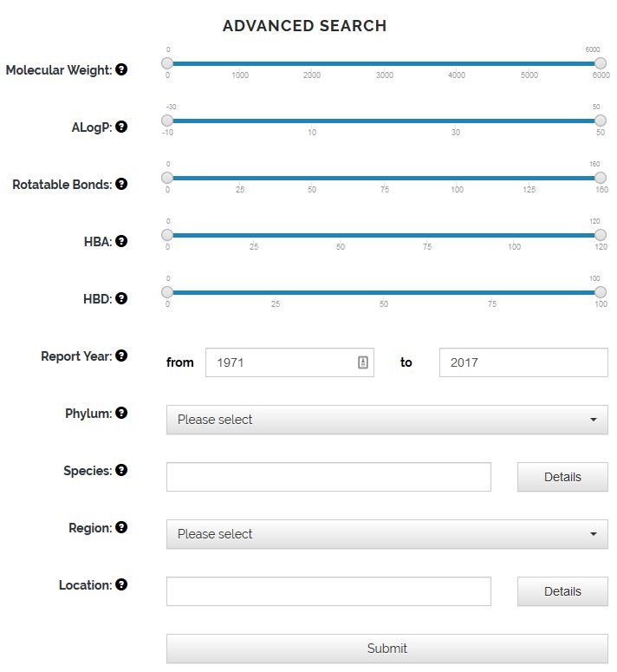Open Details next to Location field
The width and height of the screenshot is (617, 672).
click(x=562, y=591)
